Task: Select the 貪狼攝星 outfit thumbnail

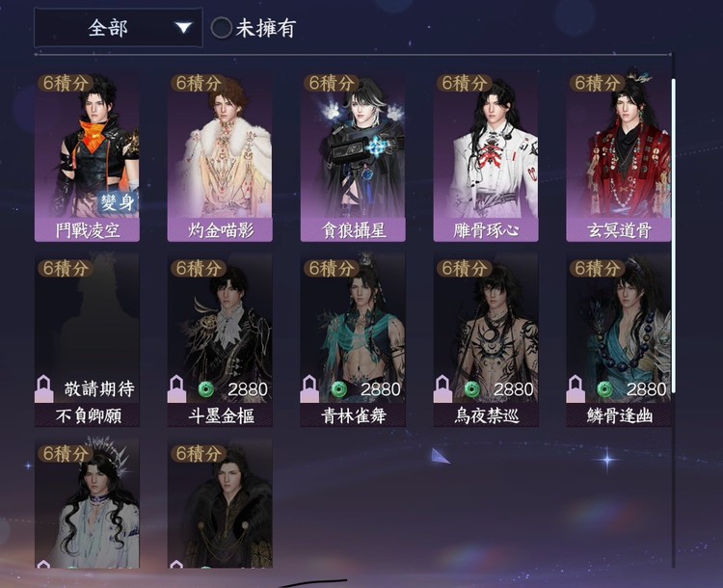Action: [x=353, y=157]
